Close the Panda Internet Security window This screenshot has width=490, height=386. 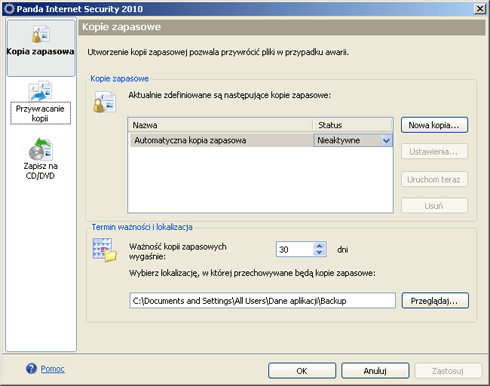coord(480,9)
